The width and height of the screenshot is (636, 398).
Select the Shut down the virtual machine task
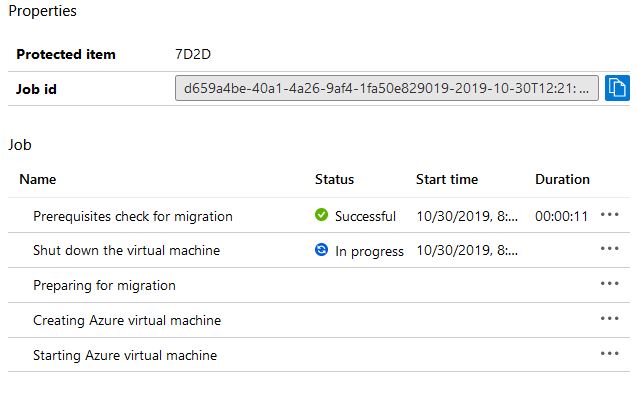127,250
